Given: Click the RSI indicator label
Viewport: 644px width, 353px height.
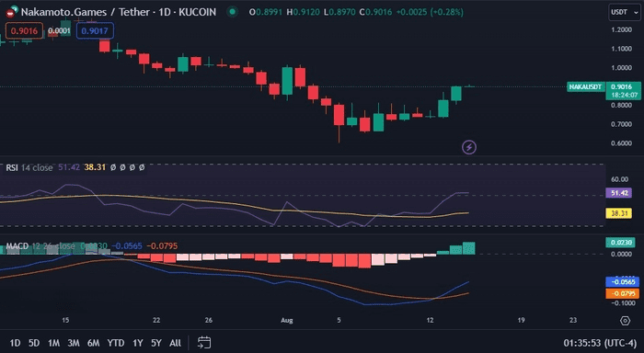Looking at the screenshot, I should (x=11, y=167).
